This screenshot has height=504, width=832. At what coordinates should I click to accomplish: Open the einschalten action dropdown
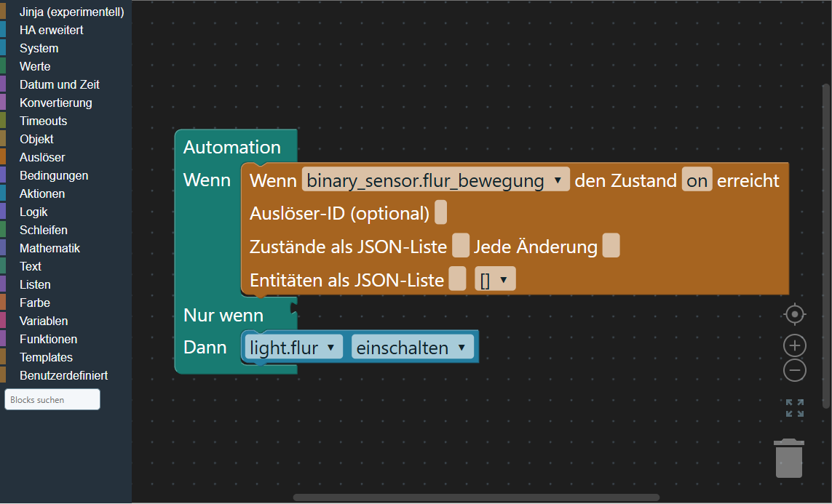click(412, 347)
